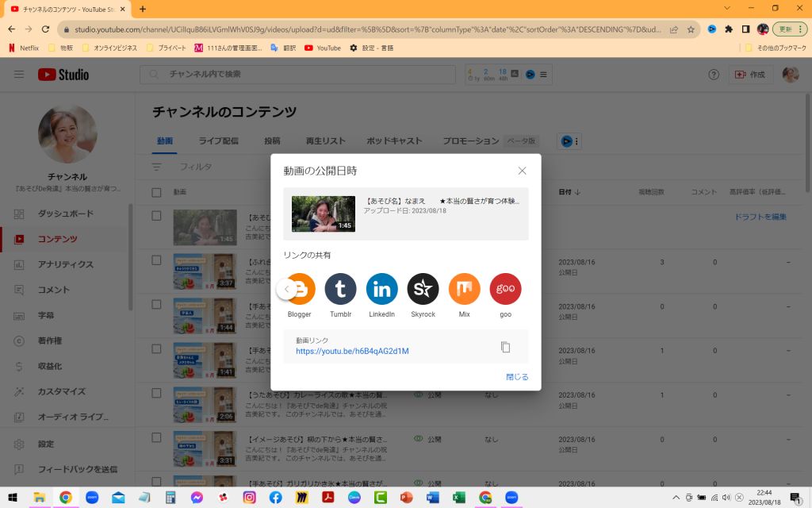Click the ドラフトを編集 link

[x=760, y=217]
